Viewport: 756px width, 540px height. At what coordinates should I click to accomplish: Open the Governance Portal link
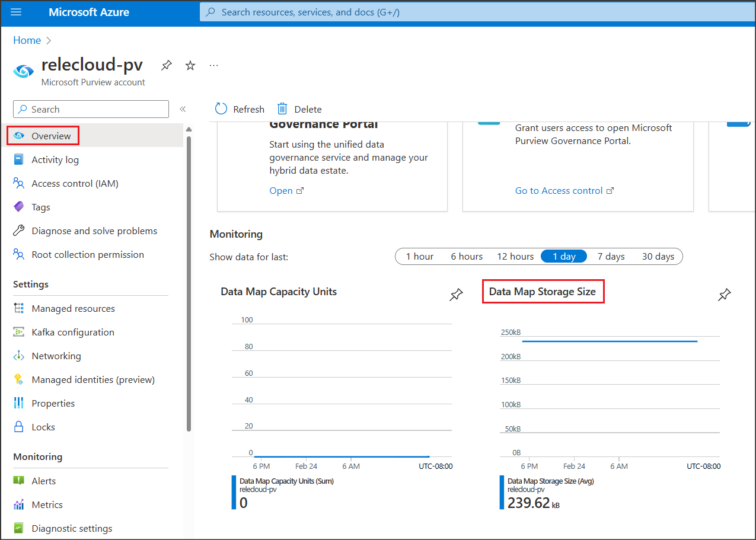click(286, 190)
